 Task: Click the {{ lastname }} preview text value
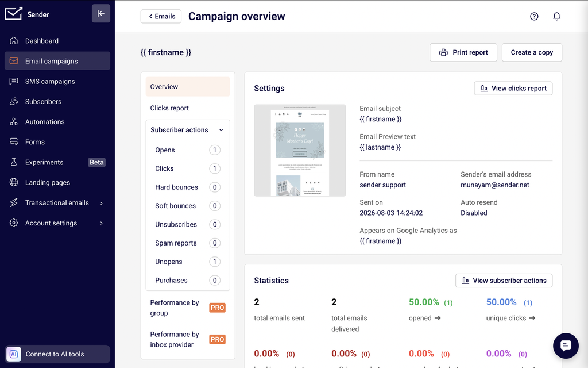pos(380,147)
